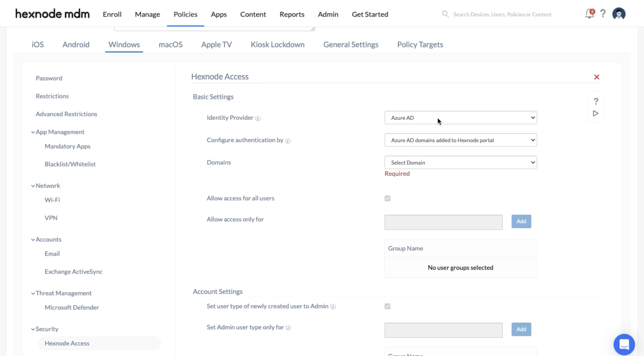Open Configure authentication by dropdown
This screenshot has height=356, width=644.
(460, 140)
